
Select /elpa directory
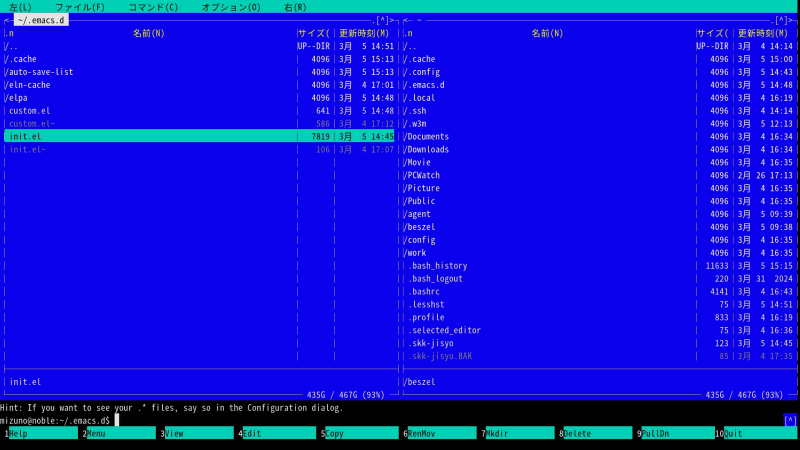click(x=199, y=98)
